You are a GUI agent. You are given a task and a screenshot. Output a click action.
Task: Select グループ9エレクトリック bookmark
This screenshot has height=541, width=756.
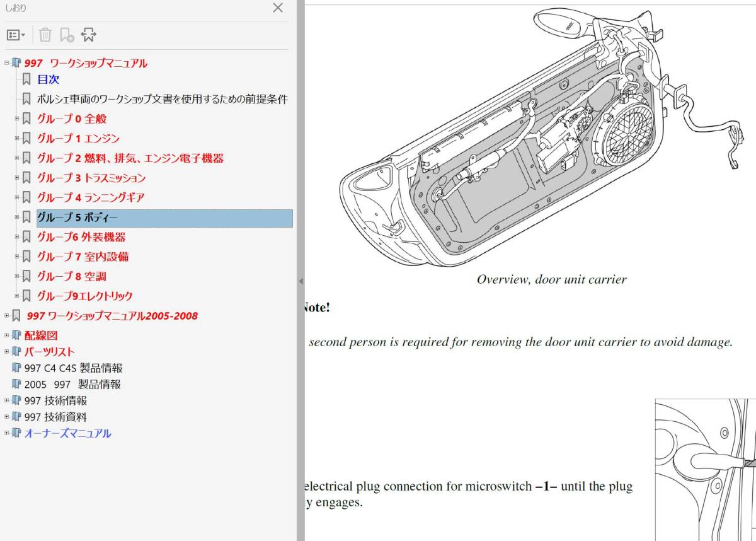pos(84,296)
